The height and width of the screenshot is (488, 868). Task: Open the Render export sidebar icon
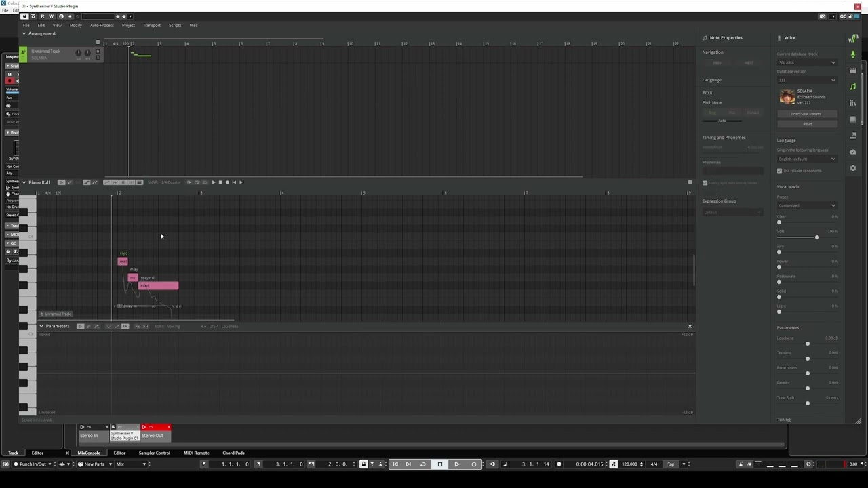click(x=853, y=136)
